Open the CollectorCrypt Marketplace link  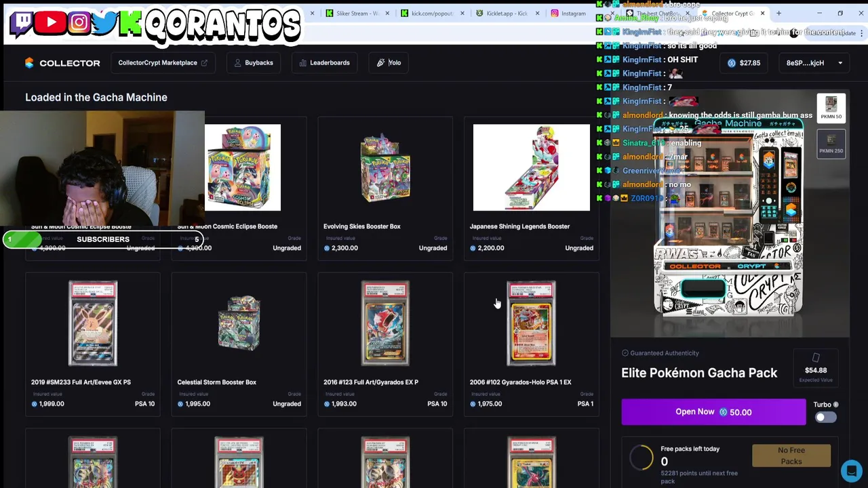click(163, 63)
